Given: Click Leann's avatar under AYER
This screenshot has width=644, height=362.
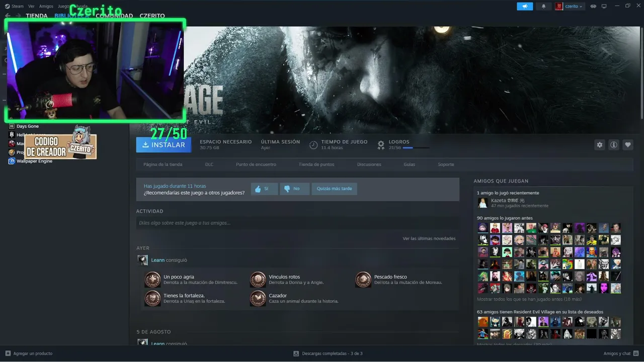Looking at the screenshot, I should (143, 260).
